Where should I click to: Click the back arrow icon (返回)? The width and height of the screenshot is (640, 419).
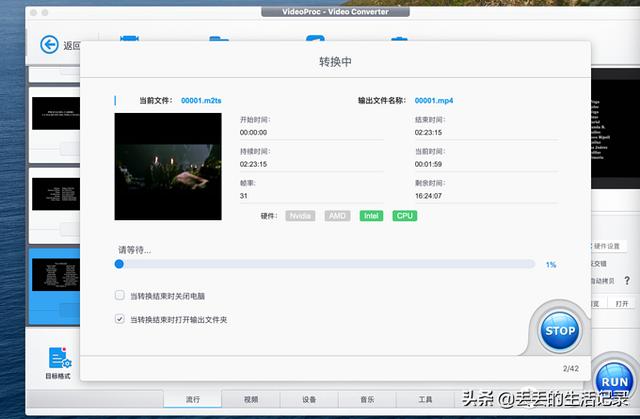coord(49,44)
